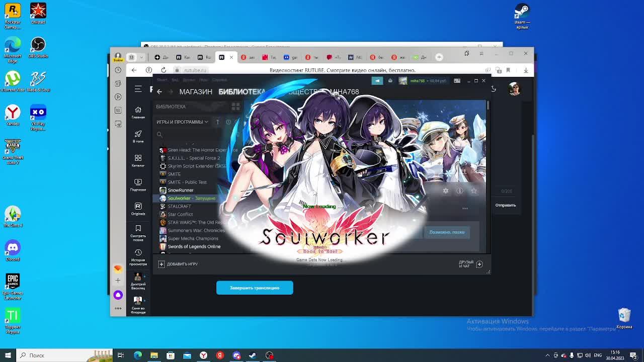This screenshot has height=362, width=644.
Task: Open OBS Studio desktop shortcut
Action: (38, 48)
